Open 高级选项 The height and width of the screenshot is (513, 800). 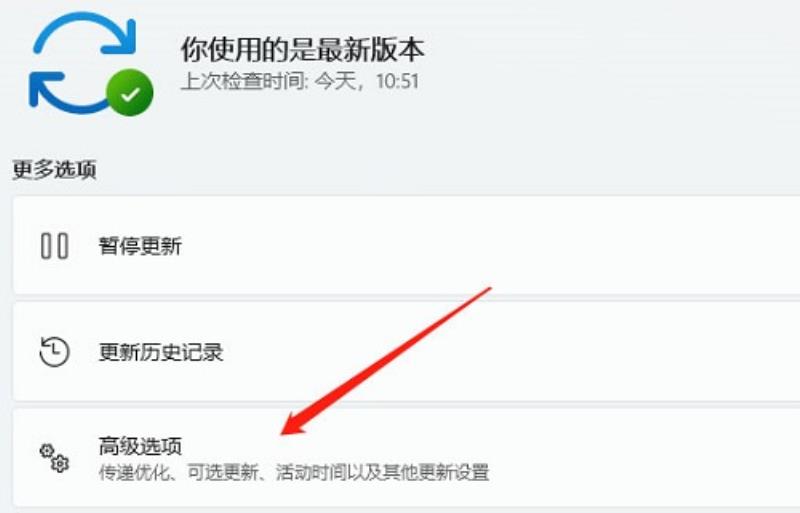coord(140,446)
